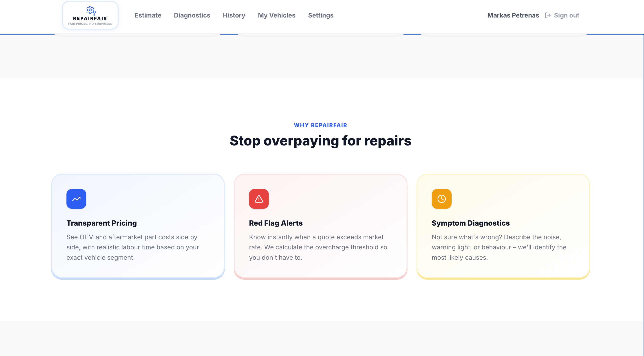
Task: Click the sign-out arrow icon
Action: tap(548, 15)
